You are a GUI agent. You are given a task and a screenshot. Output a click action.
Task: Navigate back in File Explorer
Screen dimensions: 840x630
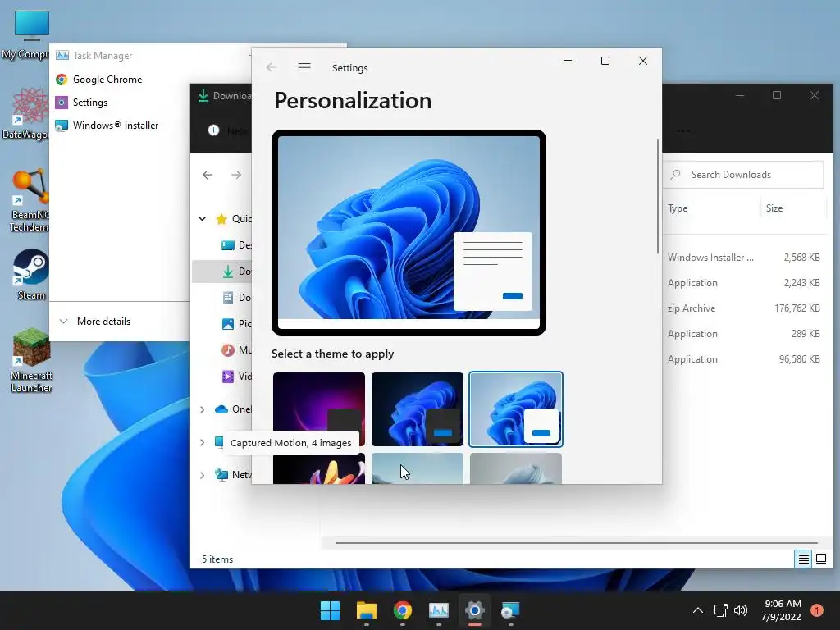[208, 175]
